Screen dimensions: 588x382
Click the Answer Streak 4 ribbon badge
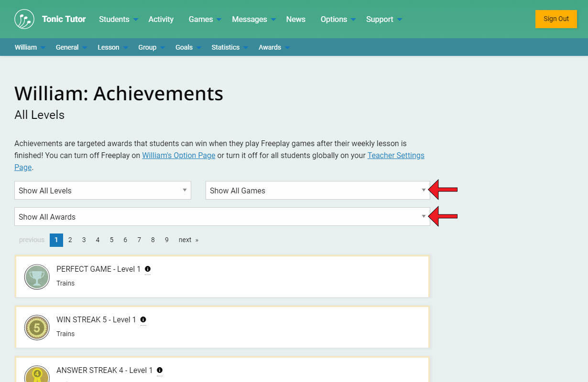37,374
